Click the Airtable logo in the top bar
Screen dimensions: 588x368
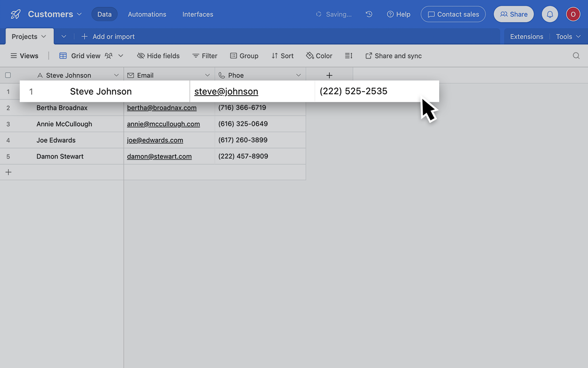(15, 14)
